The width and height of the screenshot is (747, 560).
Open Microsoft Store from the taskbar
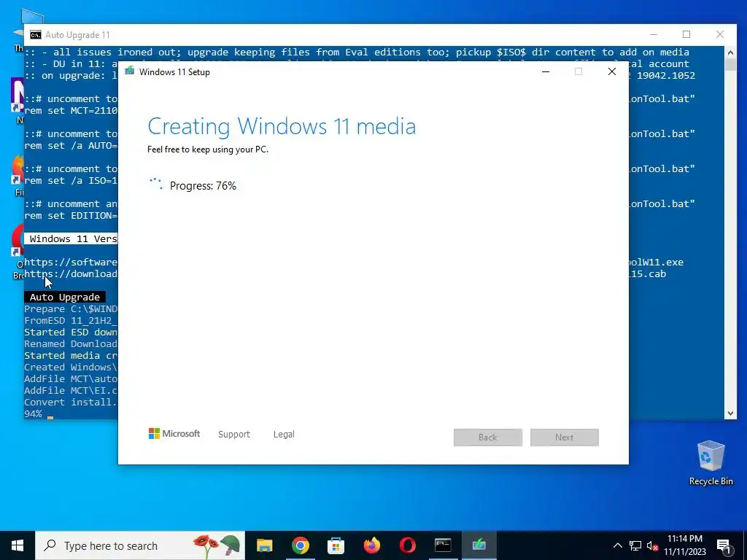[336, 545]
